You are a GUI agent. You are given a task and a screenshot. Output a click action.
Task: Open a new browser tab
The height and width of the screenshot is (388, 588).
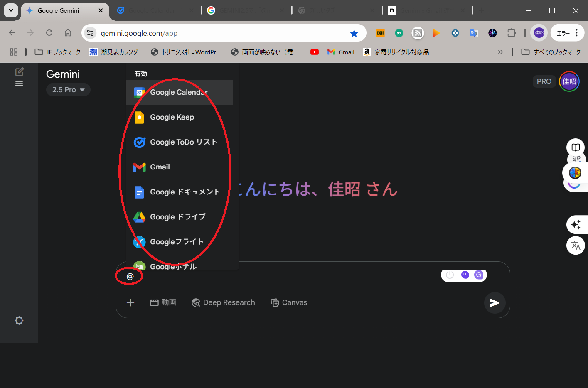click(x=481, y=10)
